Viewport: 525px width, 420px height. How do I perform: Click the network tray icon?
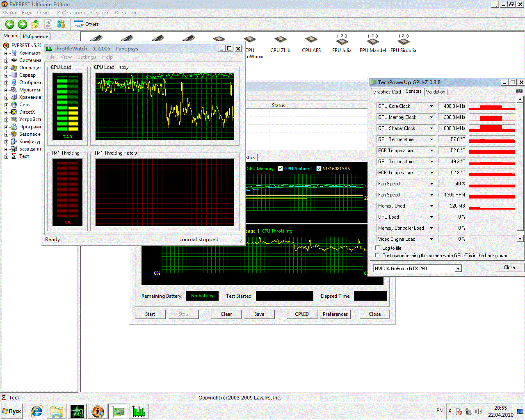pos(469,411)
